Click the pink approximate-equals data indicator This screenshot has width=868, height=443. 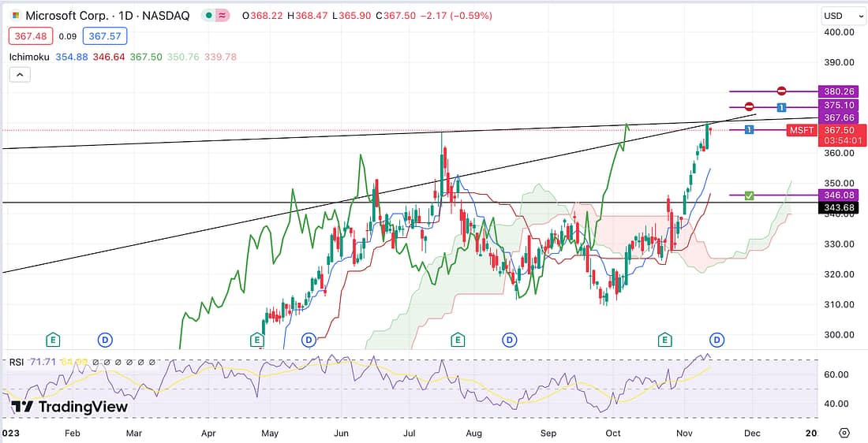pos(222,16)
